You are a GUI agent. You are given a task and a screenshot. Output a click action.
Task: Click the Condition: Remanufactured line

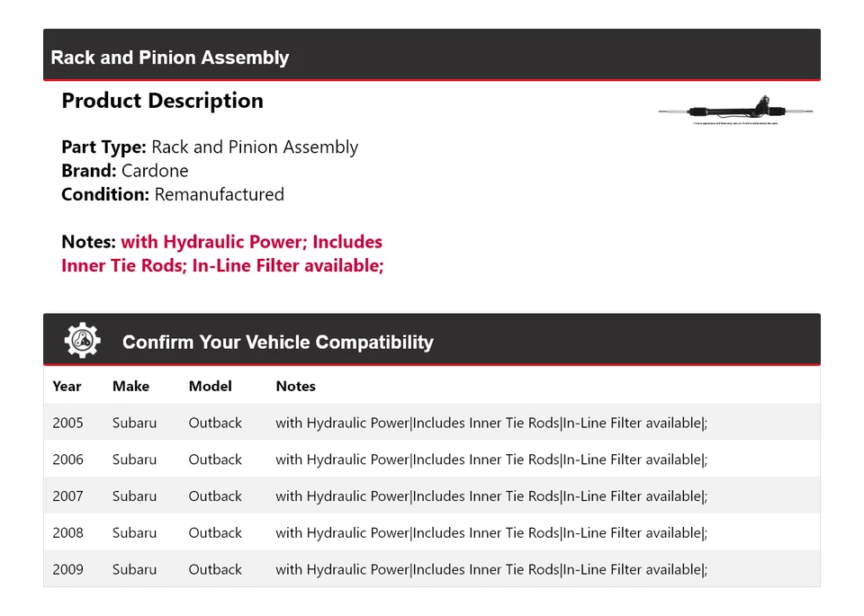(173, 194)
